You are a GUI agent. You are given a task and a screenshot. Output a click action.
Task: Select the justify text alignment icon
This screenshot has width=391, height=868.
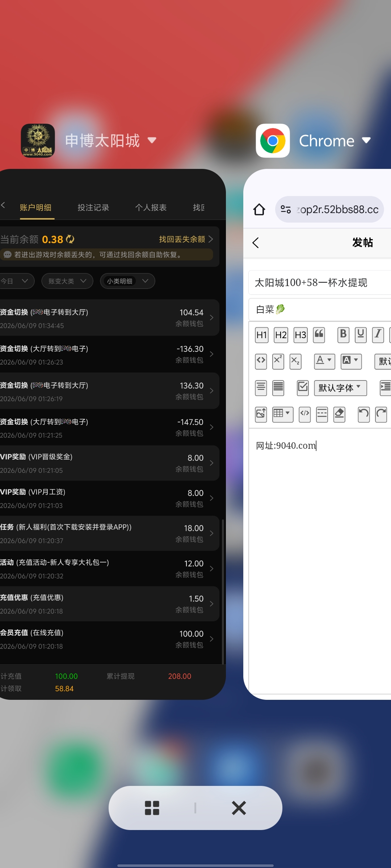click(x=278, y=388)
